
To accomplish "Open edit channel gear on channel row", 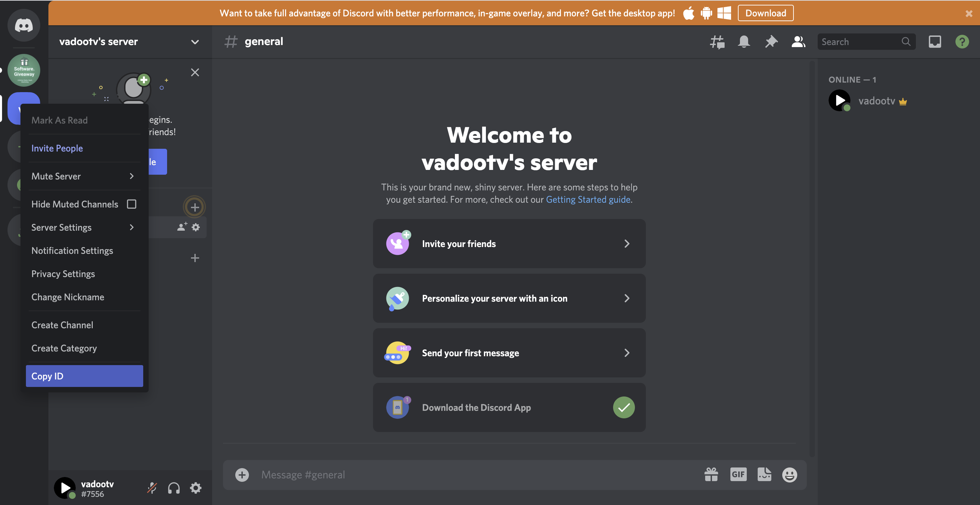I will 195,227.
